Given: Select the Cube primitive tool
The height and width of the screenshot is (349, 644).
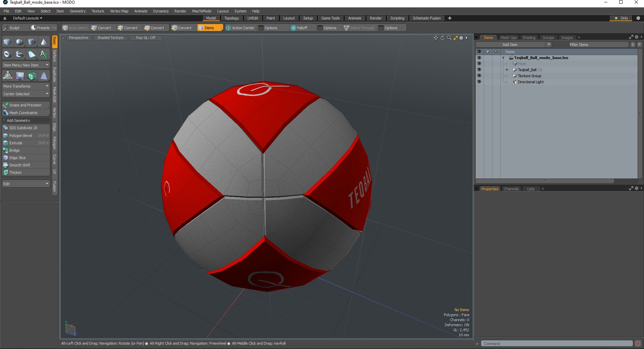Looking at the screenshot, I should [7, 42].
